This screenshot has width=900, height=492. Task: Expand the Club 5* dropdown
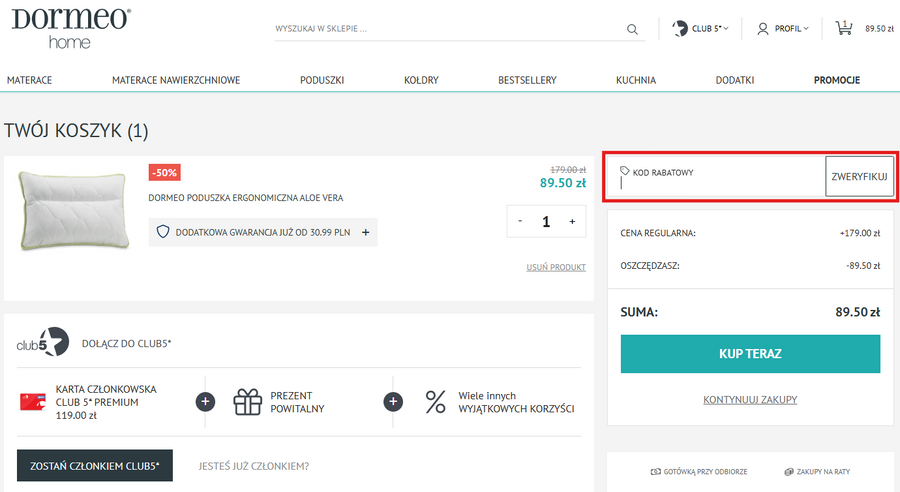[700, 29]
